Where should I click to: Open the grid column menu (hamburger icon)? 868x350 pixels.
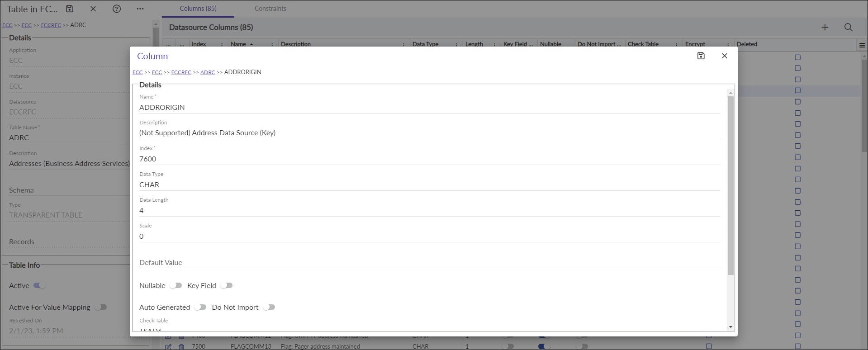862,45
